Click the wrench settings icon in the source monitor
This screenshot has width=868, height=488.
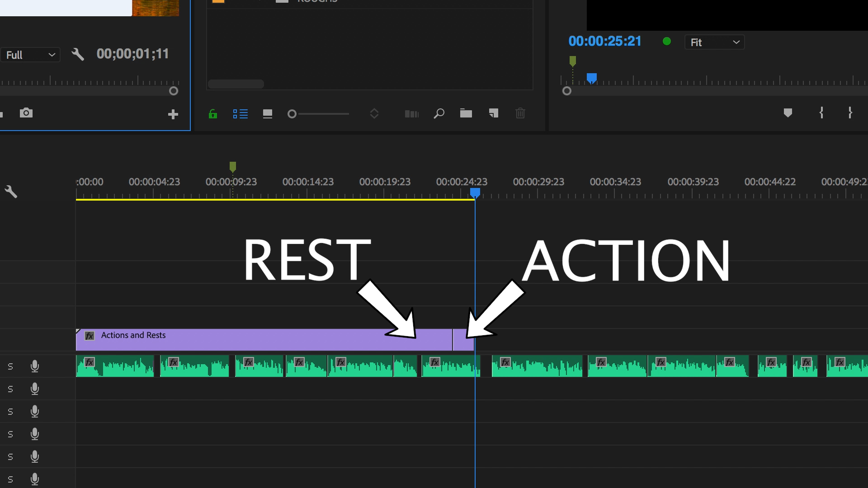click(x=78, y=54)
